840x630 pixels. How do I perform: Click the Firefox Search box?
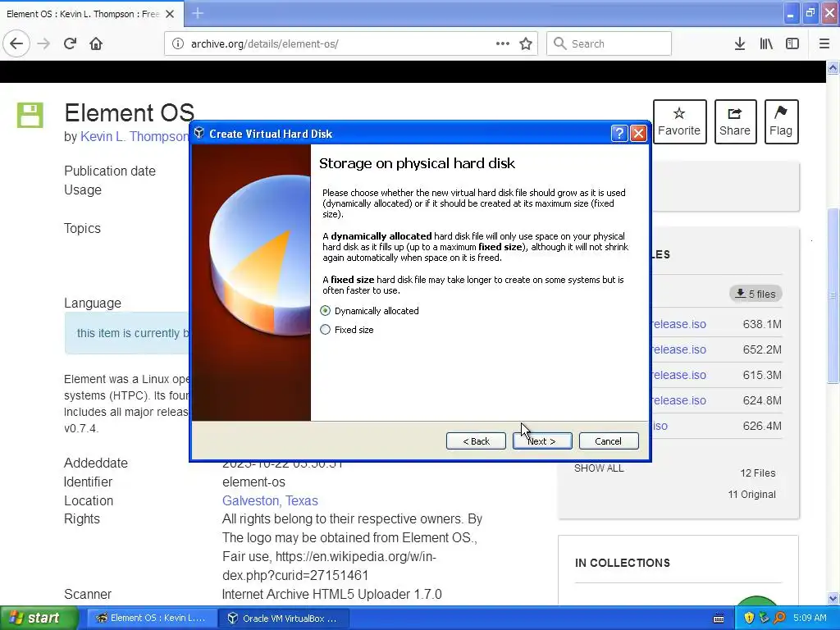click(609, 43)
